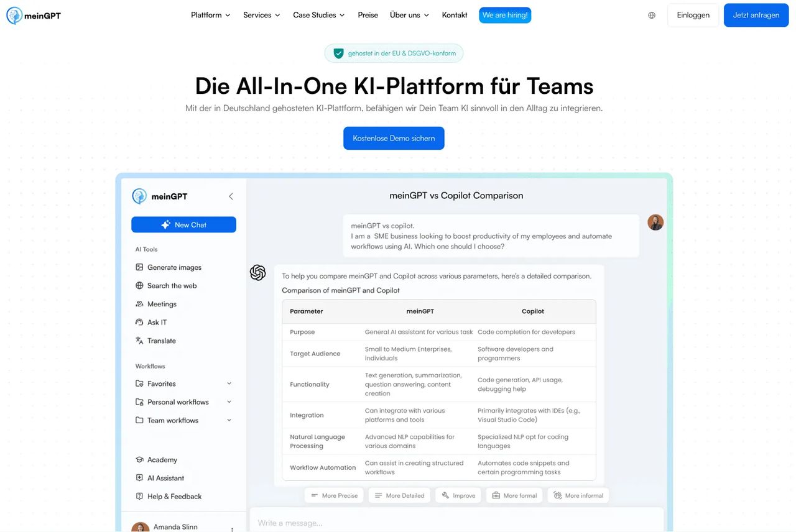Click the Ask IT headset icon
This screenshot has height=532, width=796.
click(139, 323)
